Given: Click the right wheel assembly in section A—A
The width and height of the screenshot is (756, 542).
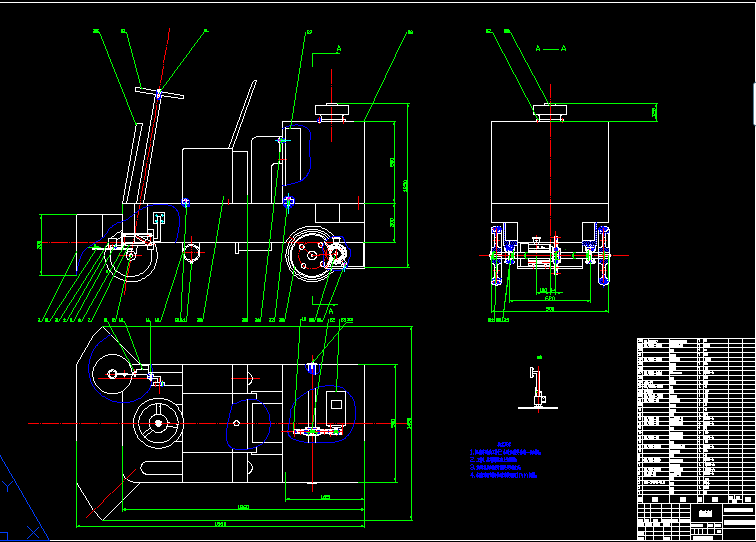Looking at the screenshot, I should coord(603,256).
